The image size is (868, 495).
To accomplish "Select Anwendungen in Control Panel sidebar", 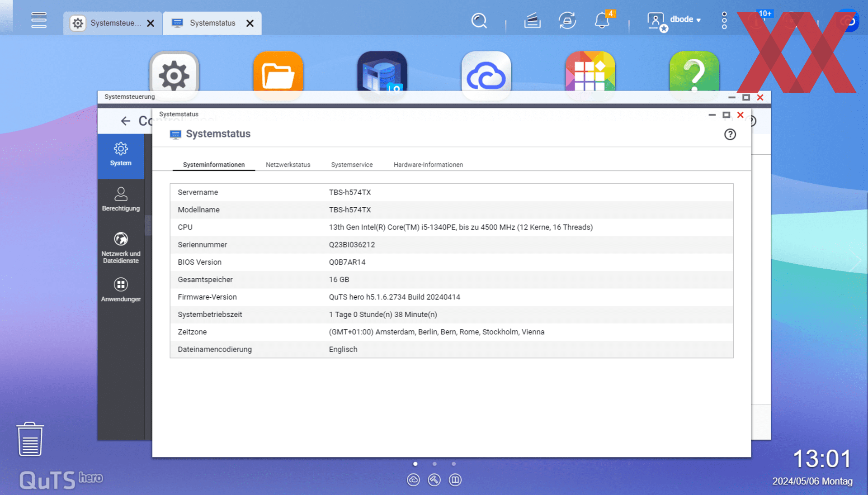I will pos(121,290).
